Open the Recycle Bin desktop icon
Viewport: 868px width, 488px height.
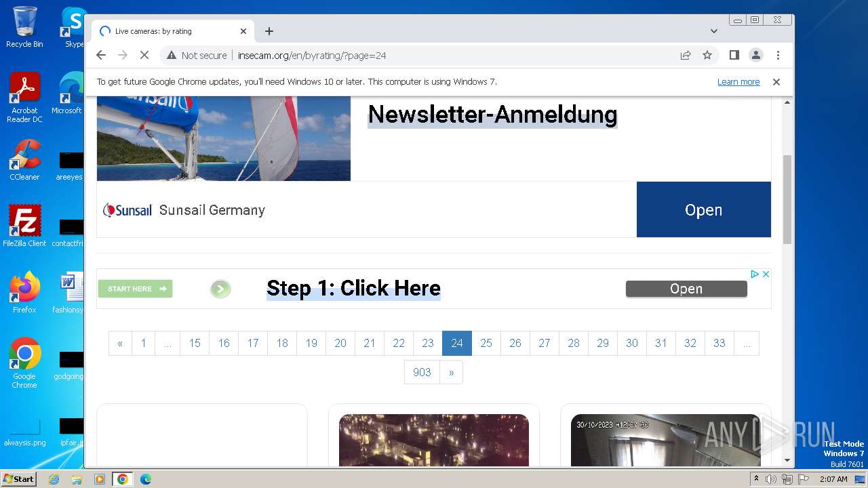coord(24,27)
